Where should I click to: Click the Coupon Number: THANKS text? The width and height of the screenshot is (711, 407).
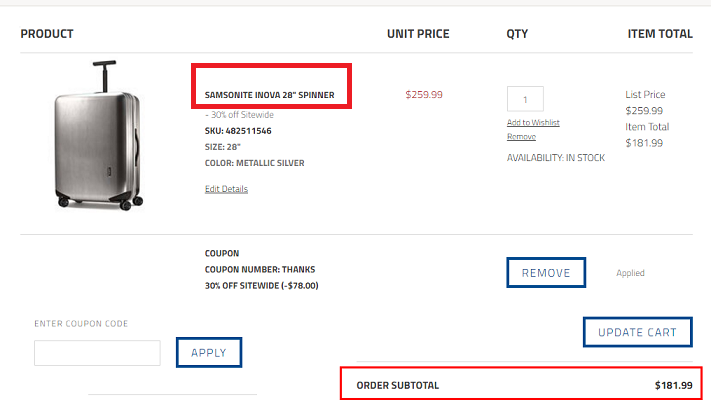tap(254, 269)
